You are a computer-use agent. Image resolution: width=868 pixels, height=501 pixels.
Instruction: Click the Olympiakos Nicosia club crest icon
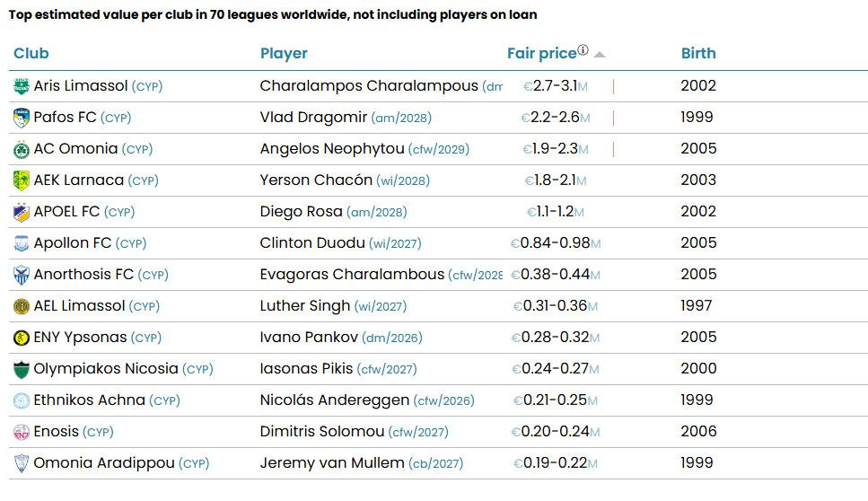(x=22, y=369)
